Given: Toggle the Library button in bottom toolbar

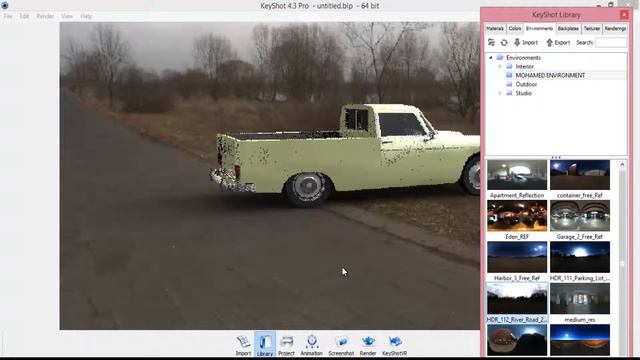Looking at the screenshot, I should tap(265, 344).
